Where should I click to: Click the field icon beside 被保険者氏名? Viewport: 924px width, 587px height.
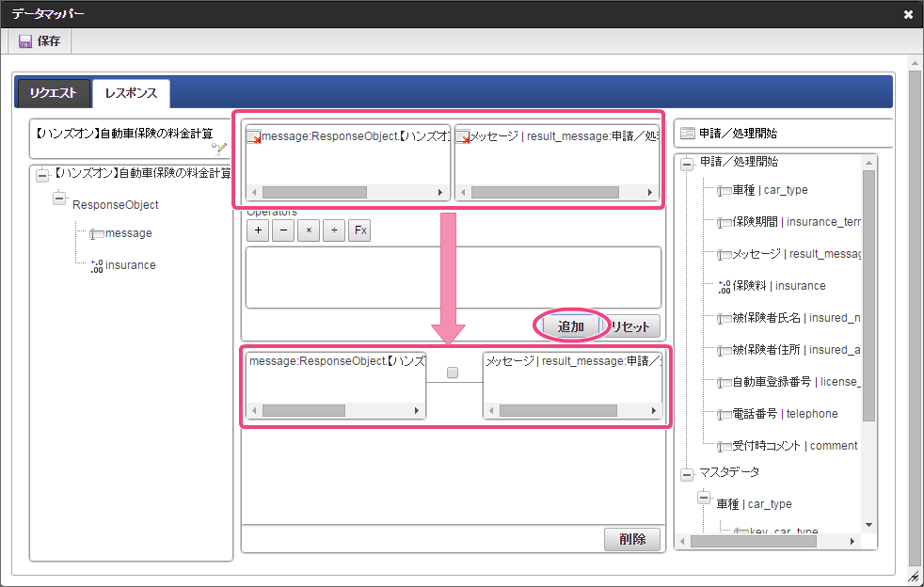[725, 319]
